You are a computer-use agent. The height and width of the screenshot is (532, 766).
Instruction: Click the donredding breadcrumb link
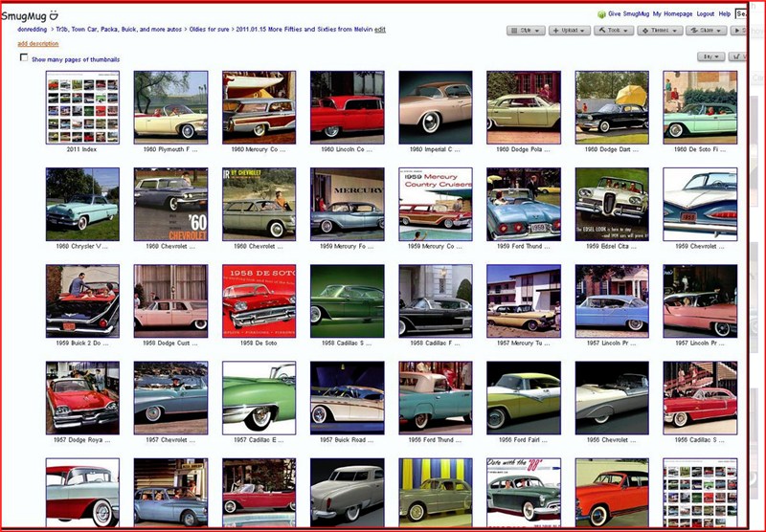coord(33,30)
